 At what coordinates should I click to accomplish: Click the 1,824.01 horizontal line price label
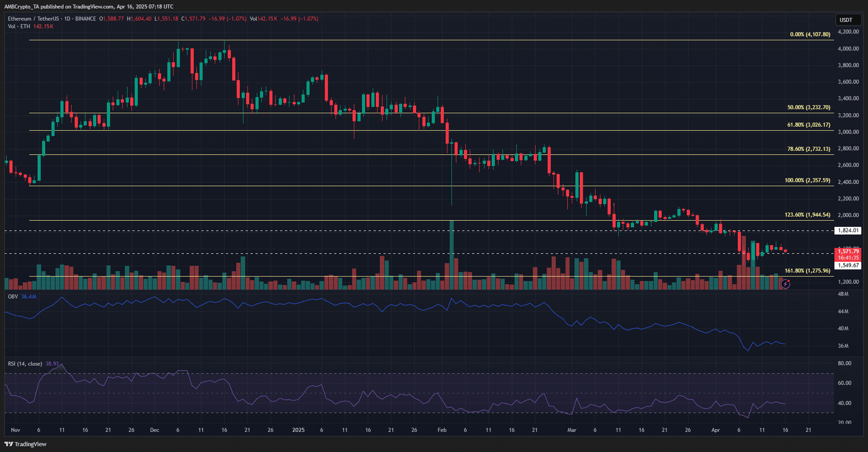pyautogui.click(x=848, y=231)
